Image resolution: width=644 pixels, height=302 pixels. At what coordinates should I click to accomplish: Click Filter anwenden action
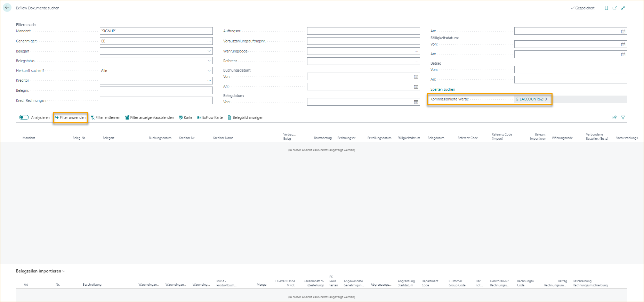[70, 117]
